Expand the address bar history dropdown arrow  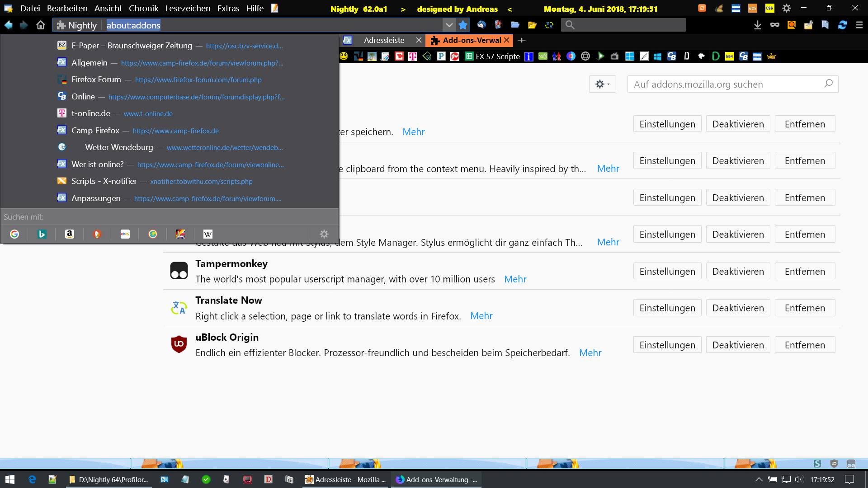click(449, 25)
